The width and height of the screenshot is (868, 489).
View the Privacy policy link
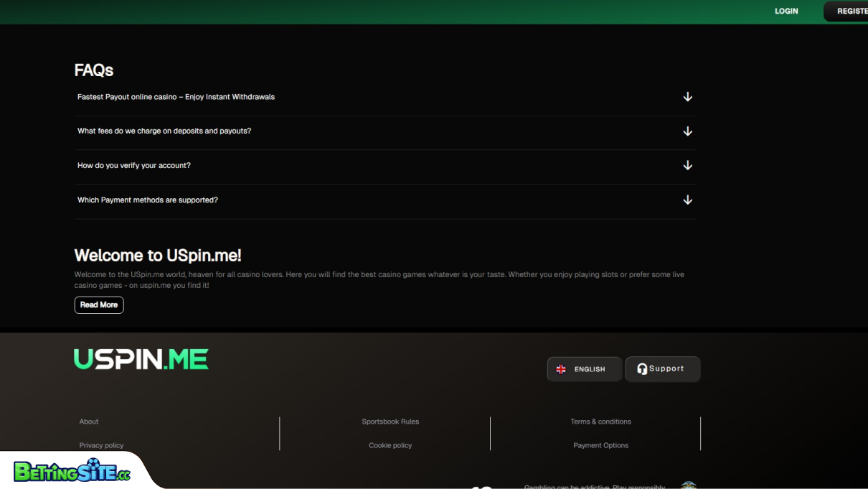pyautogui.click(x=101, y=445)
